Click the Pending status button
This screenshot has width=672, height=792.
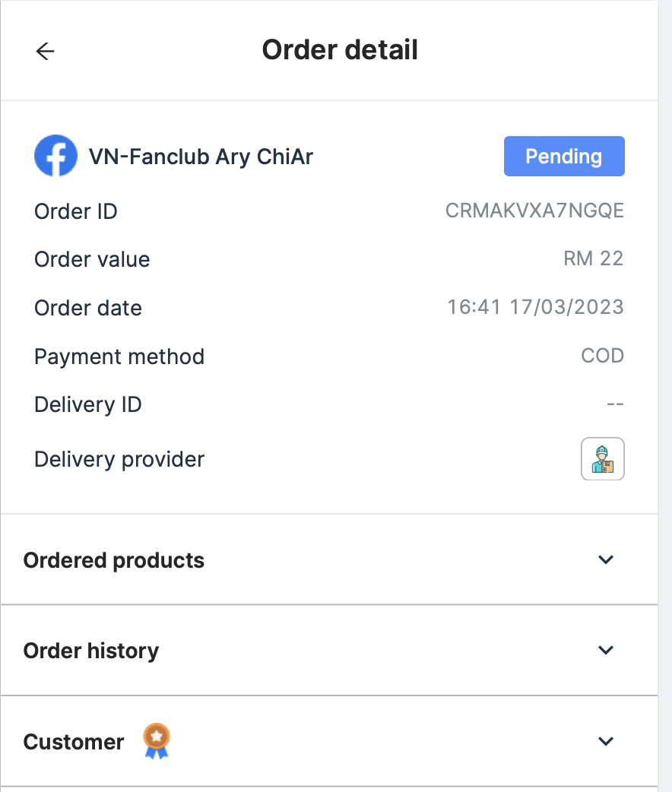pos(564,157)
